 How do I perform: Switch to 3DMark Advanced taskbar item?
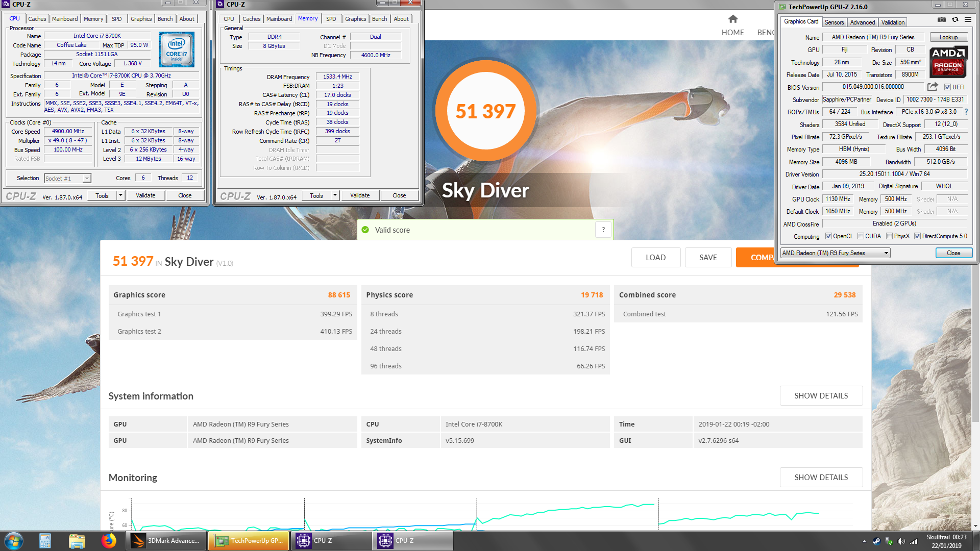166,541
